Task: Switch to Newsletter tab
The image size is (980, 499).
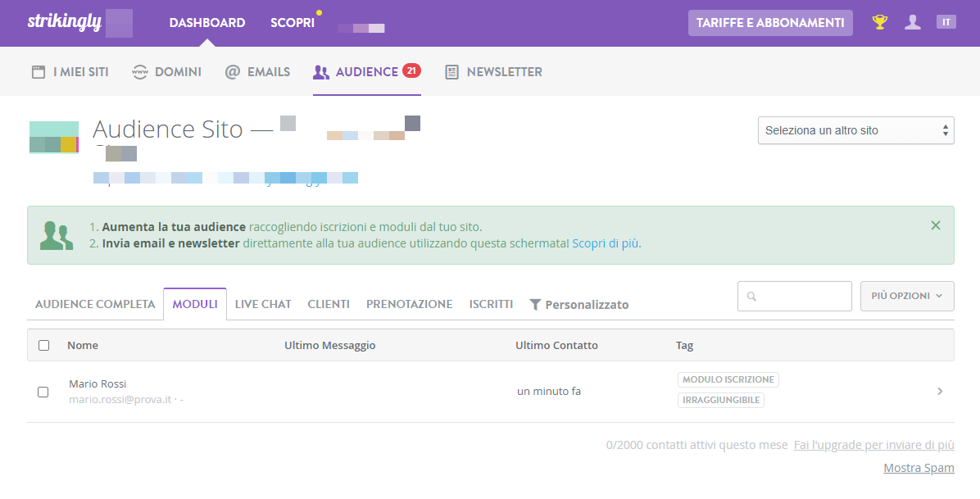Action: (x=493, y=72)
